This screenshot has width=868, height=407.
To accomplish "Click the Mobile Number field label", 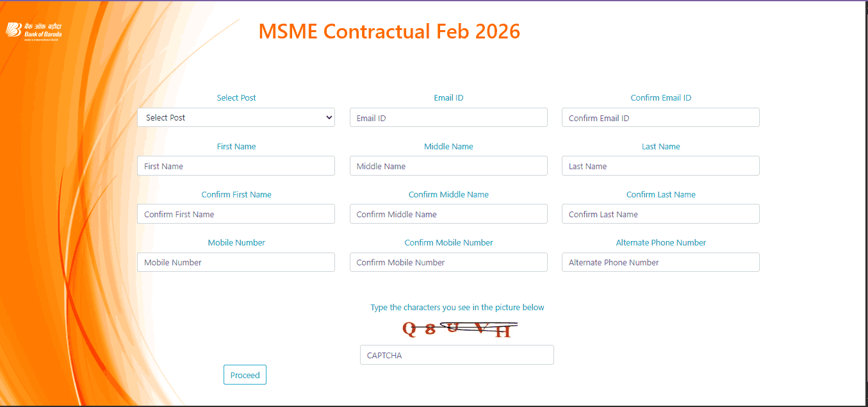I will [236, 242].
